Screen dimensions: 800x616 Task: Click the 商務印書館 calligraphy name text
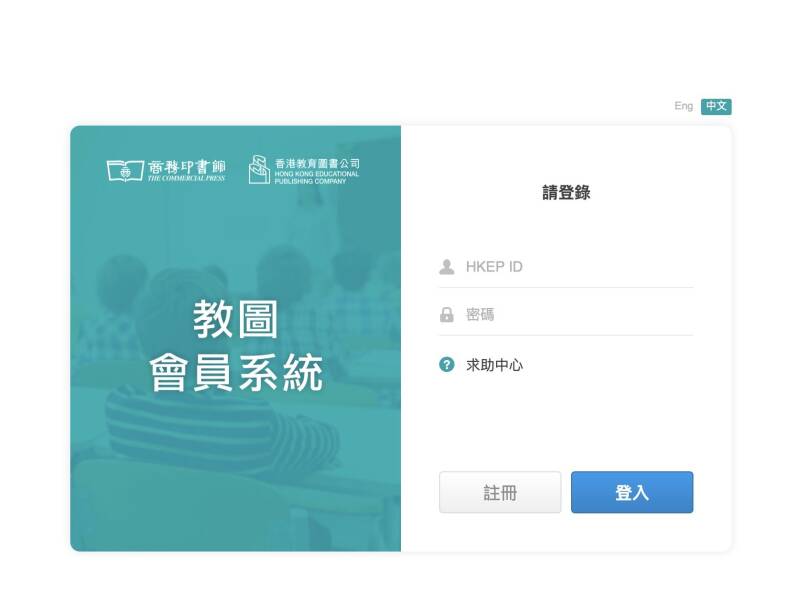tap(187, 167)
